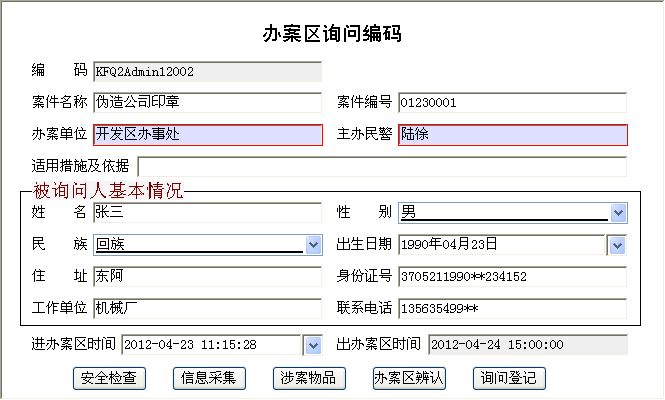The height and width of the screenshot is (400, 665).
Task: Click the 工作单位 label
Action: pyautogui.click(x=59, y=308)
